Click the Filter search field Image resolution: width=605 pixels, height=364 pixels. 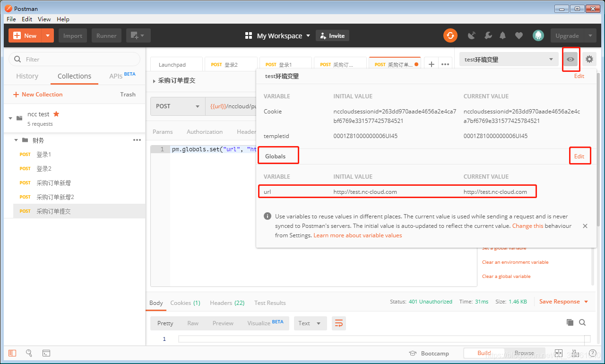(x=75, y=59)
